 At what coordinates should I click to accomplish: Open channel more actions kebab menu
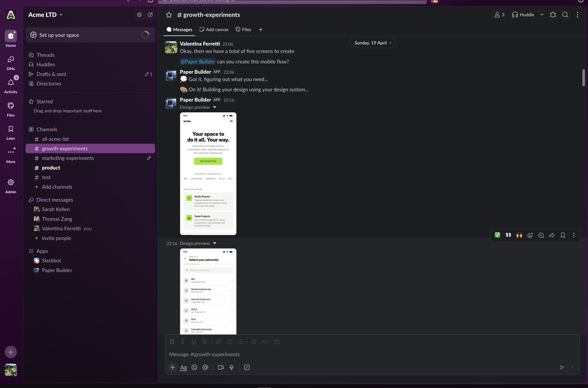pos(577,15)
